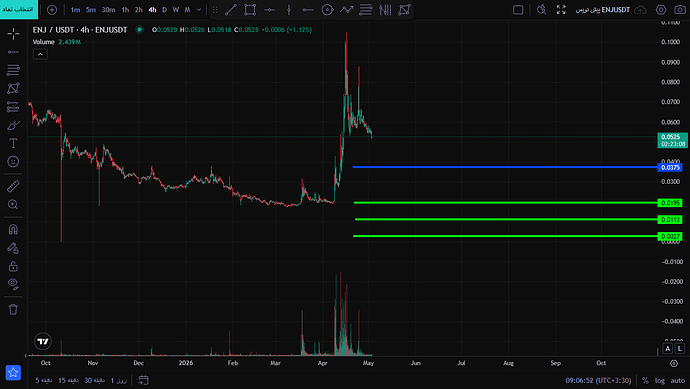This screenshot has height=389, width=690.
Task: Enter fullscreen mode
Action: [x=561, y=10]
